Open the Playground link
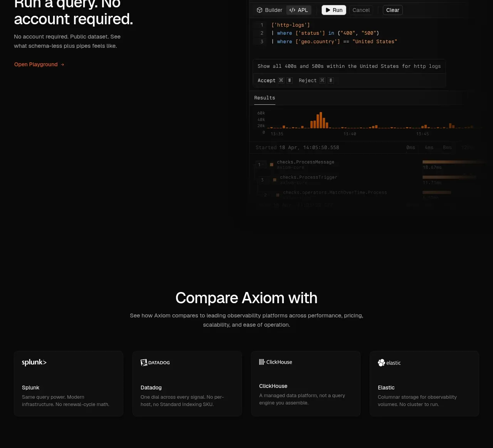Viewport: 493px width, 448px height. [x=39, y=64]
